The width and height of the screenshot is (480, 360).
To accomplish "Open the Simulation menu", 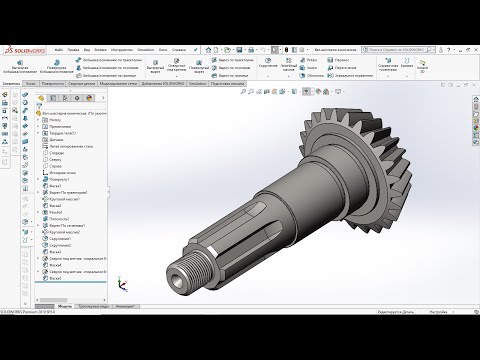I will pos(146,50).
